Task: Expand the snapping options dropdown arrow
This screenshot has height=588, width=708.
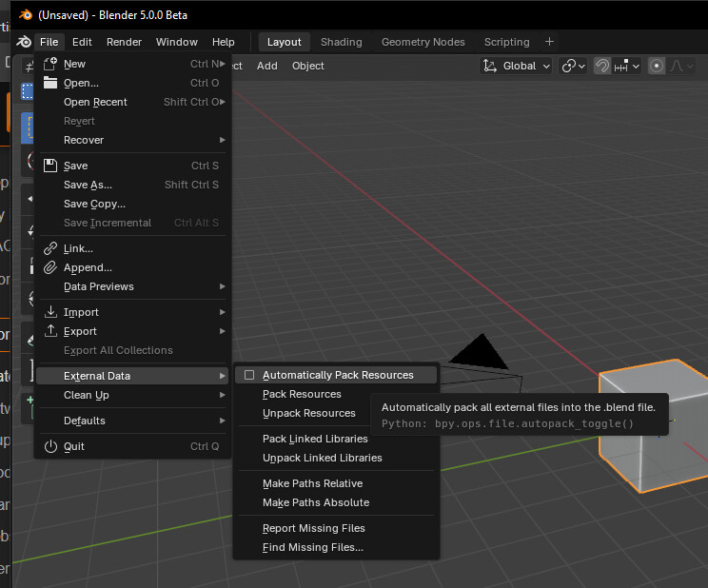Action: tap(636, 67)
